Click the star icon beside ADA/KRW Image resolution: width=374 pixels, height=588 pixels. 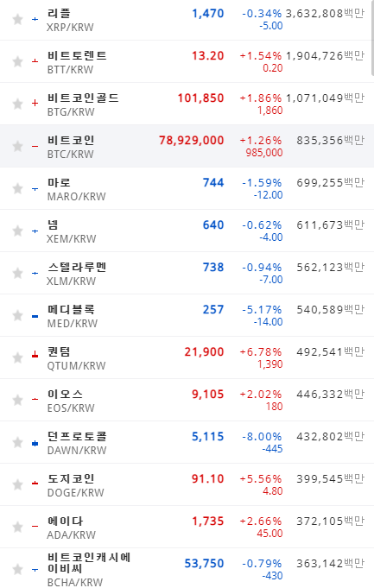click(17, 528)
